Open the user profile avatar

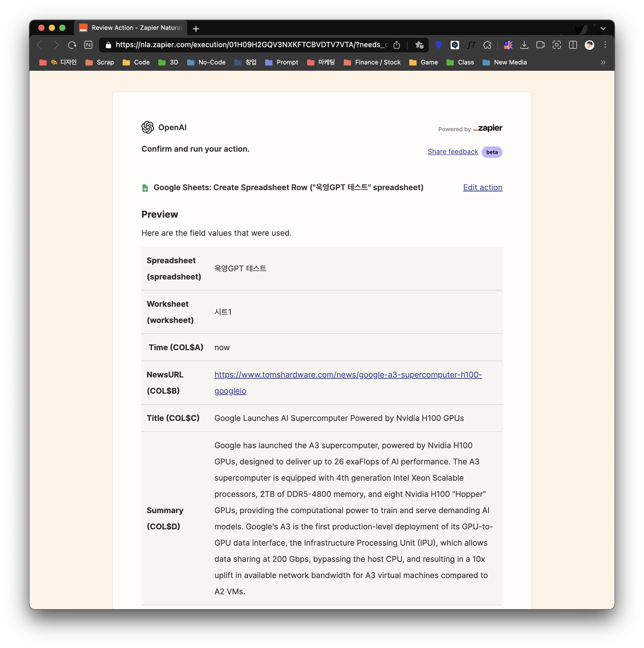(589, 45)
